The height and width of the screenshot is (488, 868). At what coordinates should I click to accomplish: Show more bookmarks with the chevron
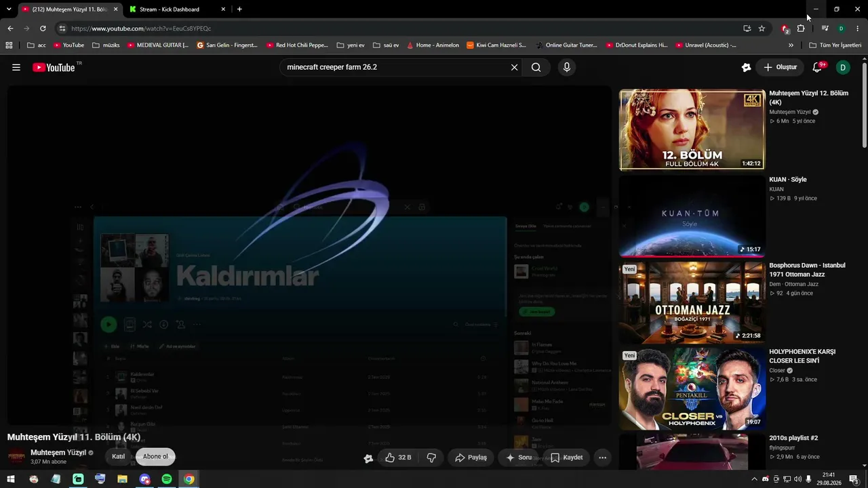[x=791, y=45]
